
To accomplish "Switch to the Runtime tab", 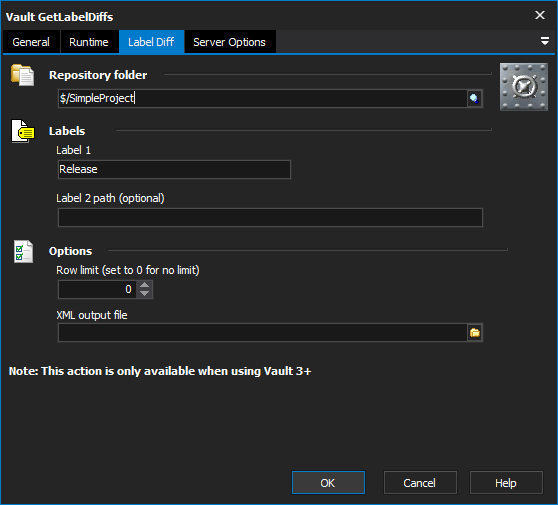I will pos(89,42).
